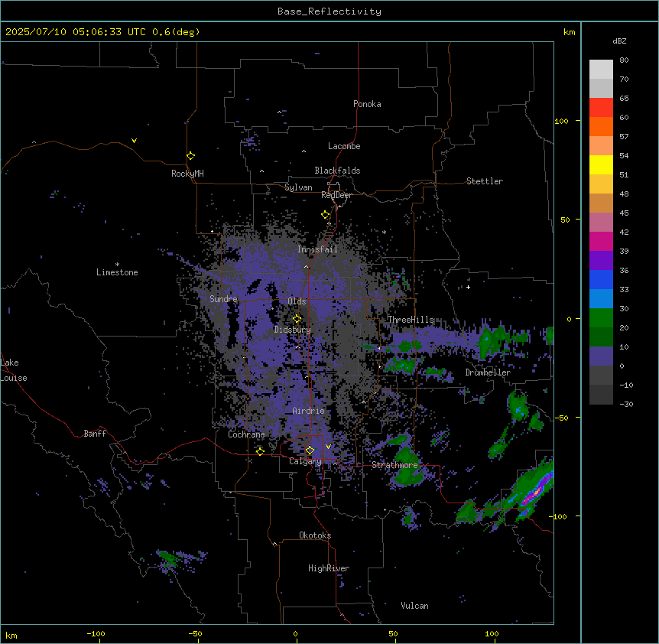Select the Okotoks label
Screen dimensions: 659x644
315,535
